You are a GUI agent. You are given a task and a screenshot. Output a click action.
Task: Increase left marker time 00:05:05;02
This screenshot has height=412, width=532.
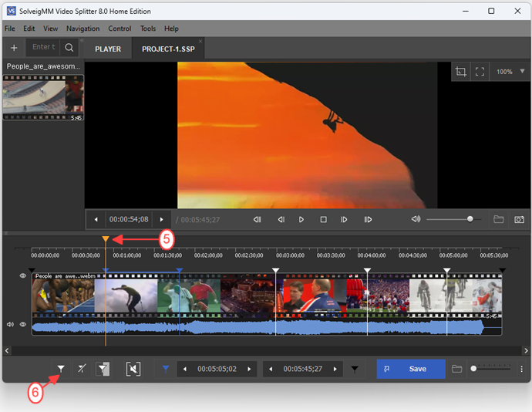pos(249,369)
